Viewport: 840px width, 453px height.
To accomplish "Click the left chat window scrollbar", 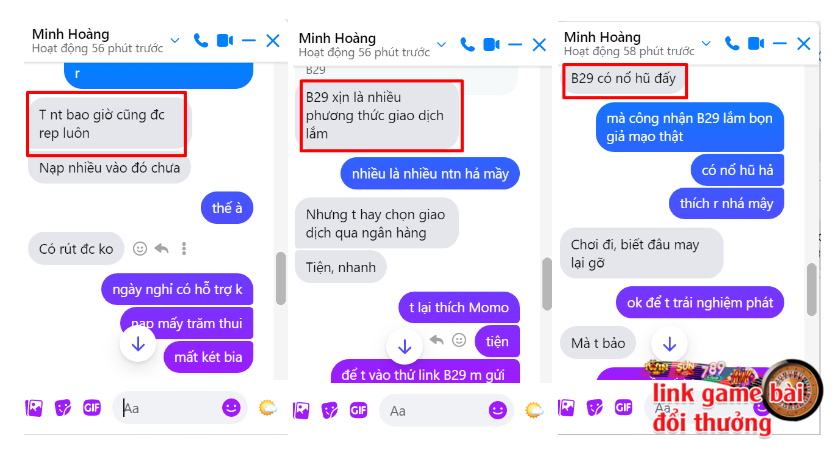I will 281,278.
